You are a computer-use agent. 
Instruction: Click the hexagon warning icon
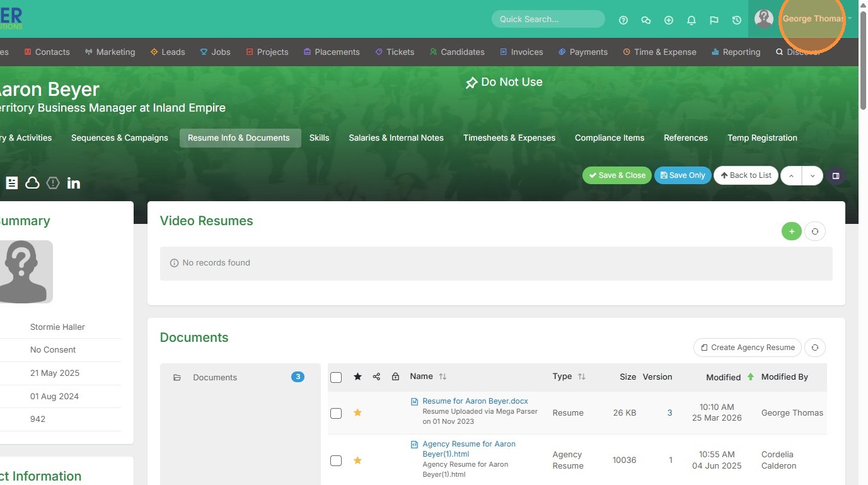[x=53, y=183]
